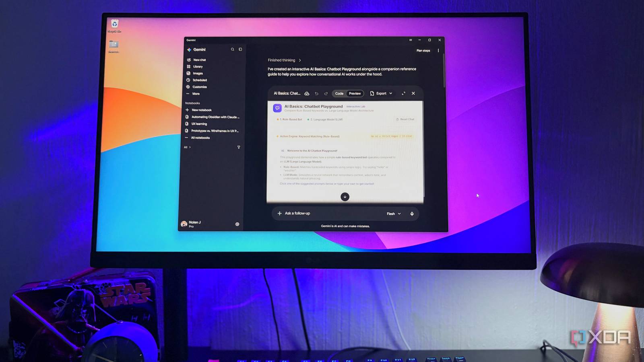Redo the canvas change
This screenshot has width=644, height=362.
(326, 93)
